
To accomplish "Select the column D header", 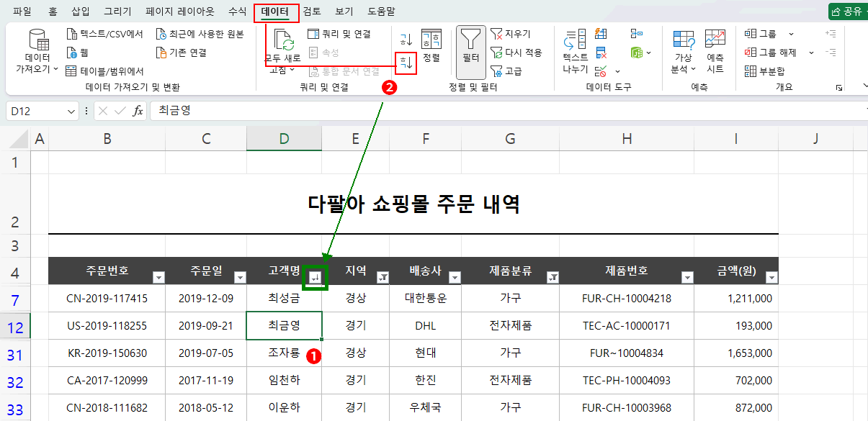I will coord(284,139).
